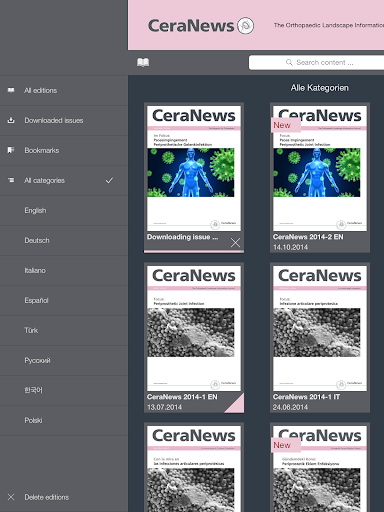The image size is (384, 512).
Task: Click the All editions book icon
Action: (11, 90)
